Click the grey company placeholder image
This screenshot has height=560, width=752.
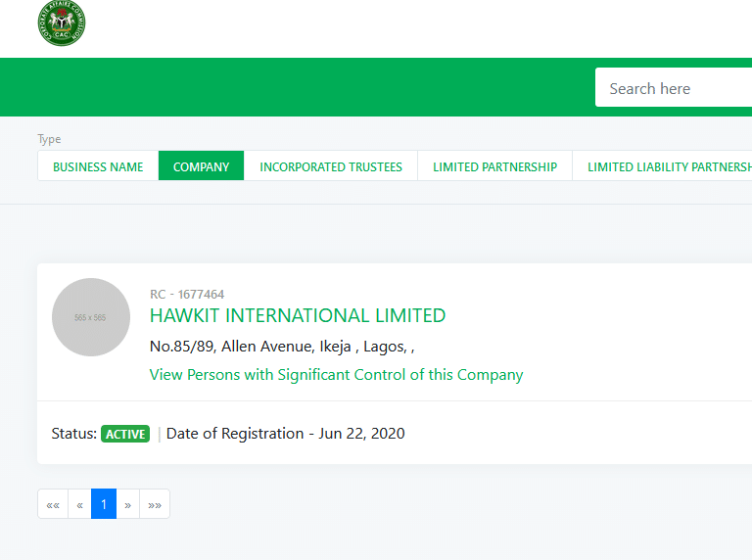tap(91, 317)
